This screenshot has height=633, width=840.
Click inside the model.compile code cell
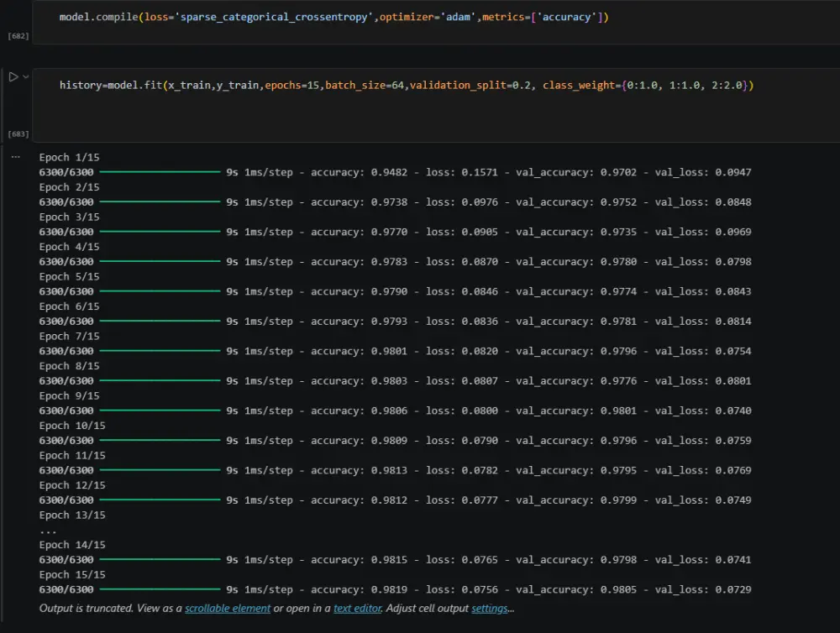coord(436,22)
